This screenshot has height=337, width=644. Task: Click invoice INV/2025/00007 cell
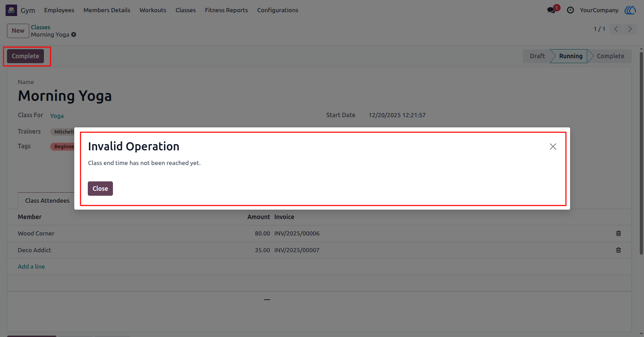click(297, 250)
